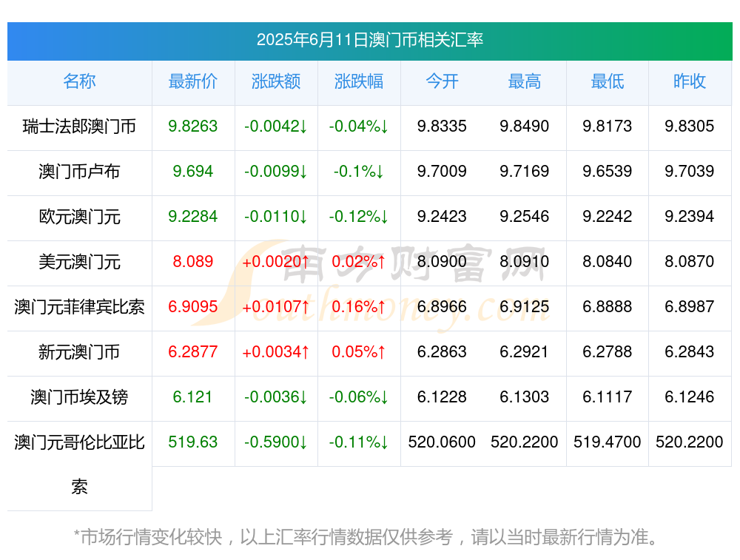Click high value 9.8490
This screenshot has width=740, height=560.
[525, 126]
